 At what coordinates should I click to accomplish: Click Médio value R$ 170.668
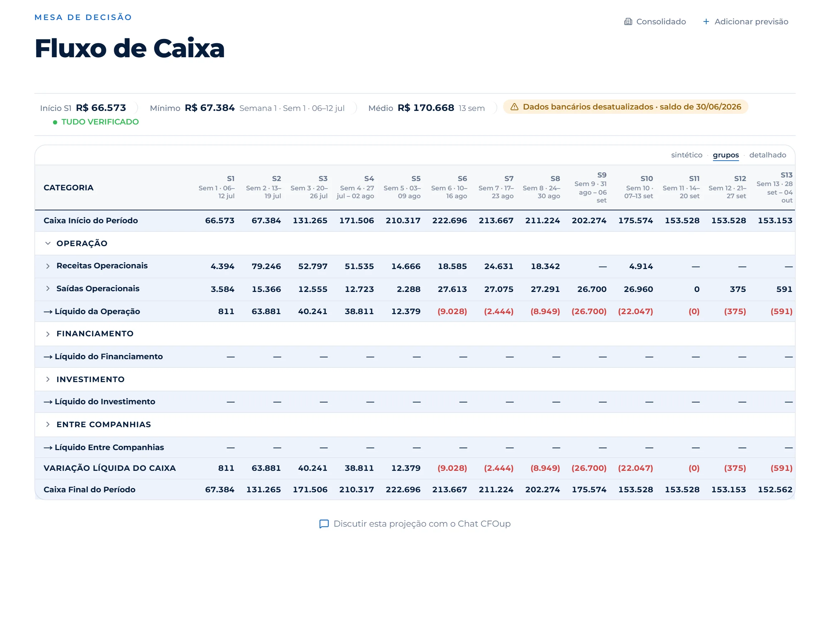pyautogui.click(x=426, y=108)
